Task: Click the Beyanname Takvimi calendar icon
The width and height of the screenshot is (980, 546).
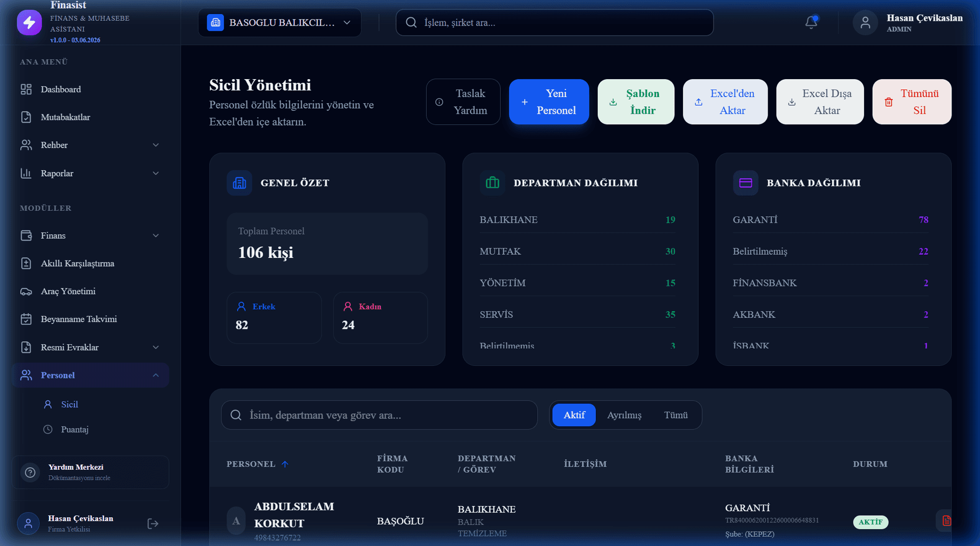Action: point(26,319)
